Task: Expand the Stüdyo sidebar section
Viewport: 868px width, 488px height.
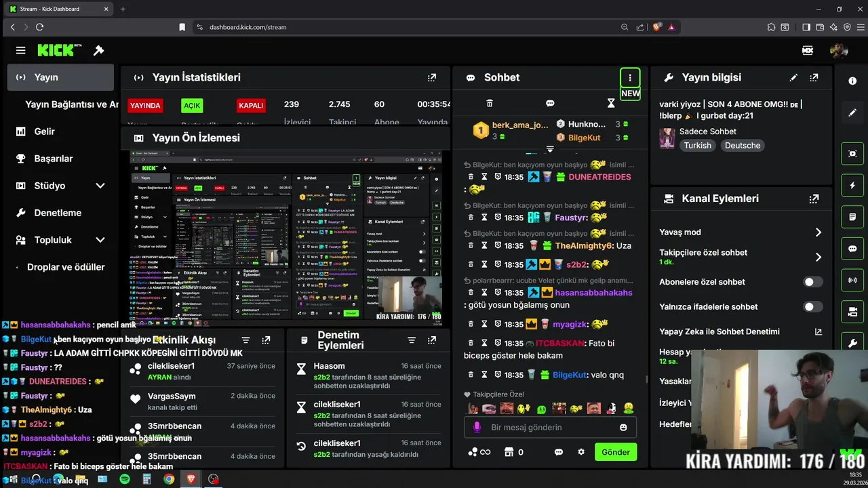Action: [100, 186]
